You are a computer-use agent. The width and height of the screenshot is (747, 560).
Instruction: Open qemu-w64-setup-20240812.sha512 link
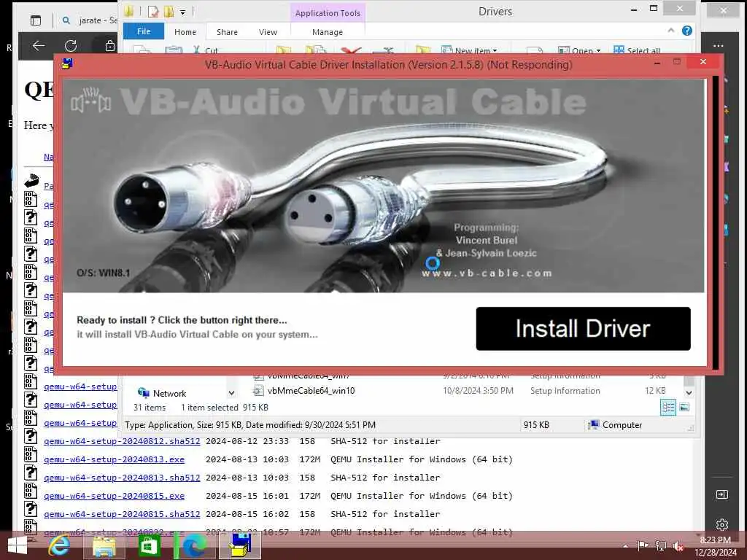[x=122, y=441]
